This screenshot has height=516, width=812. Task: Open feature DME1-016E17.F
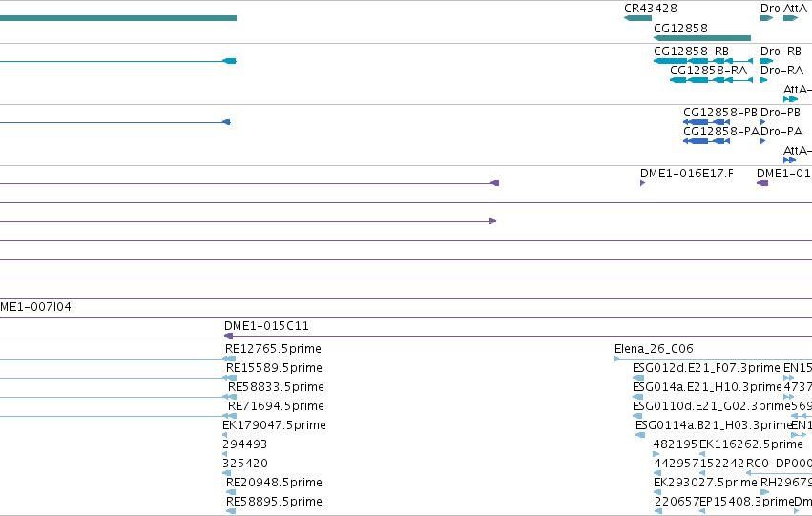687,174
